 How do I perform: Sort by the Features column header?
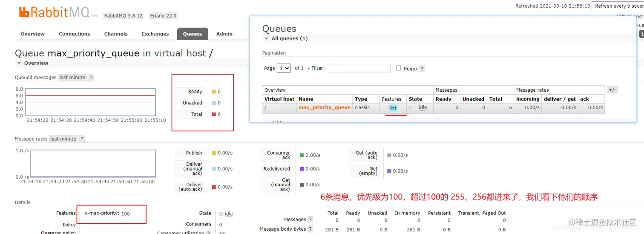click(x=392, y=99)
